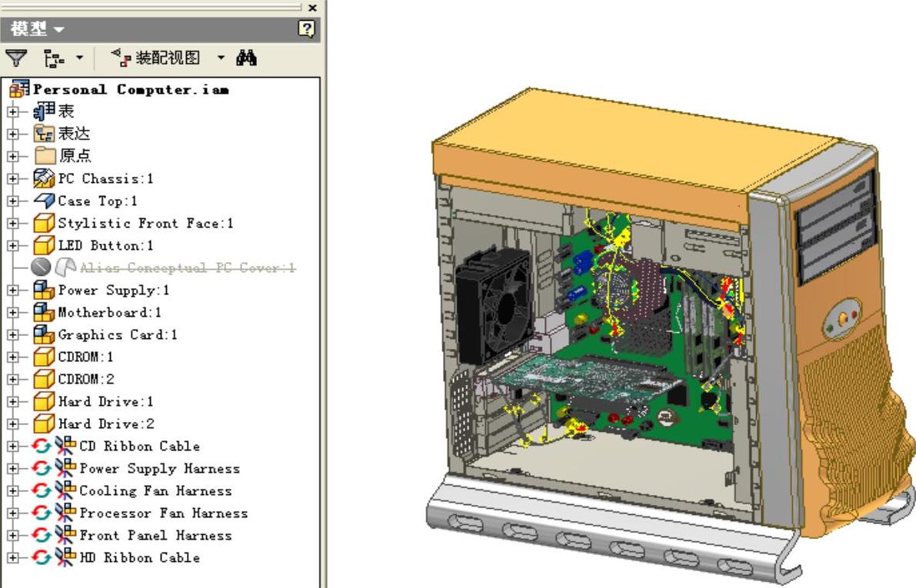Expand the HD Ribbon Cable node
This screenshot has width=916, height=588.
13,557
